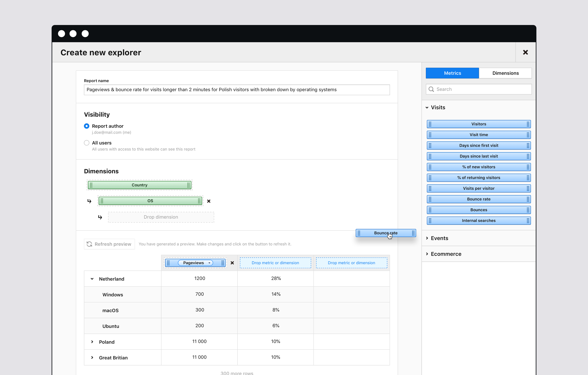Grab the right handle of Internal searches chip

pyautogui.click(x=528, y=221)
